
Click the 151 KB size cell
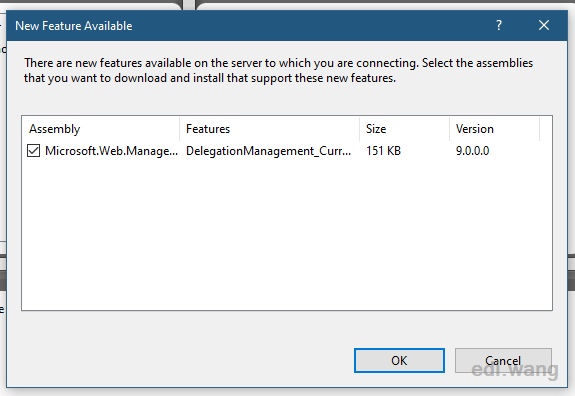coord(383,151)
